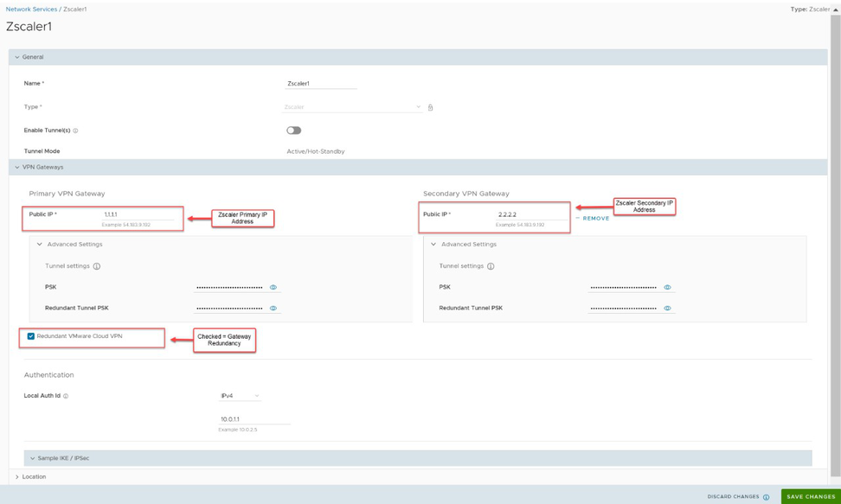Collapse the General section
Viewport: 841px width, 504px height.
(17, 57)
